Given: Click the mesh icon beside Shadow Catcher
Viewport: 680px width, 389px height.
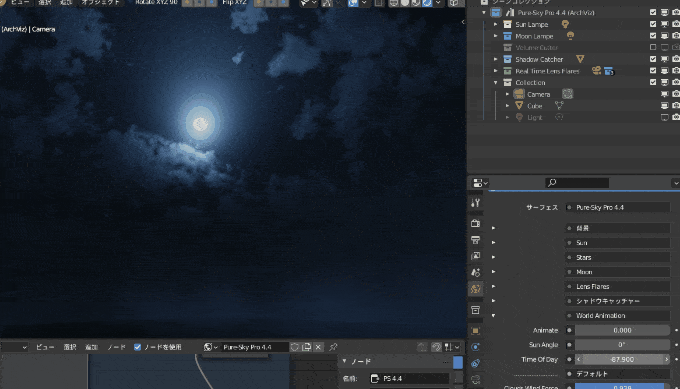Looking at the screenshot, I should [x=580, y=59].
